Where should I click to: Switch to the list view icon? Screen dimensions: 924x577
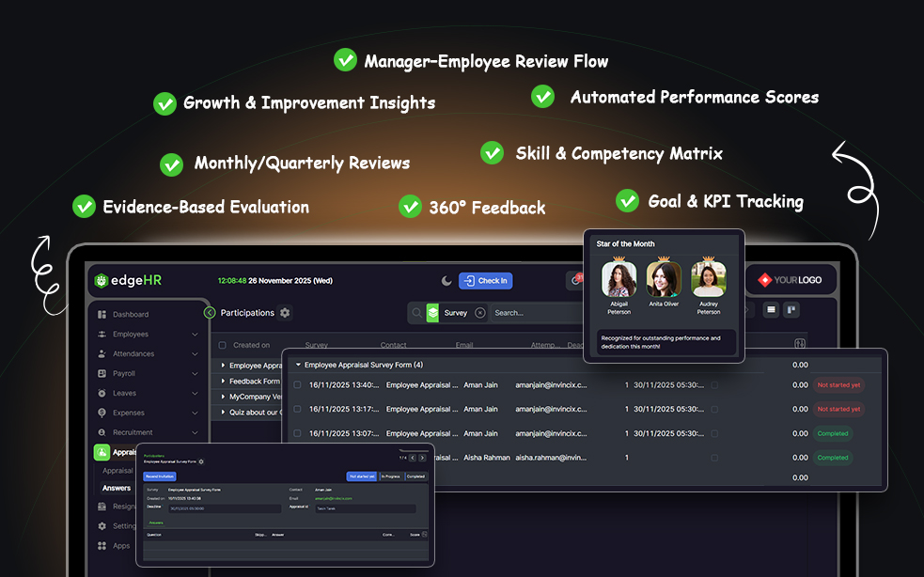click(770, 310)
